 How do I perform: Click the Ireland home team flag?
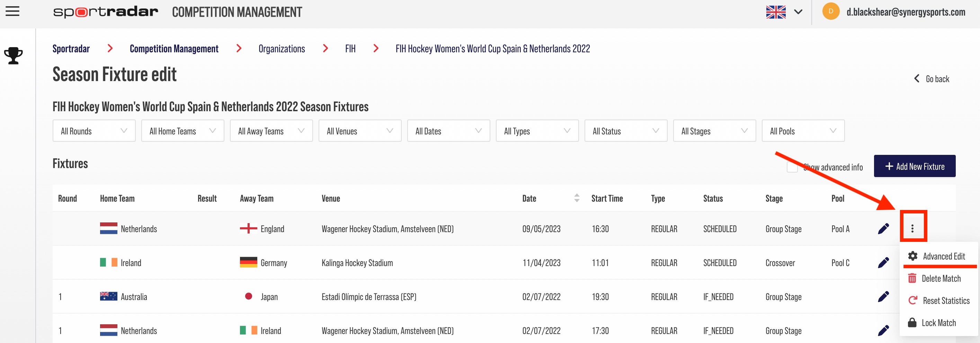pos(108,262)
